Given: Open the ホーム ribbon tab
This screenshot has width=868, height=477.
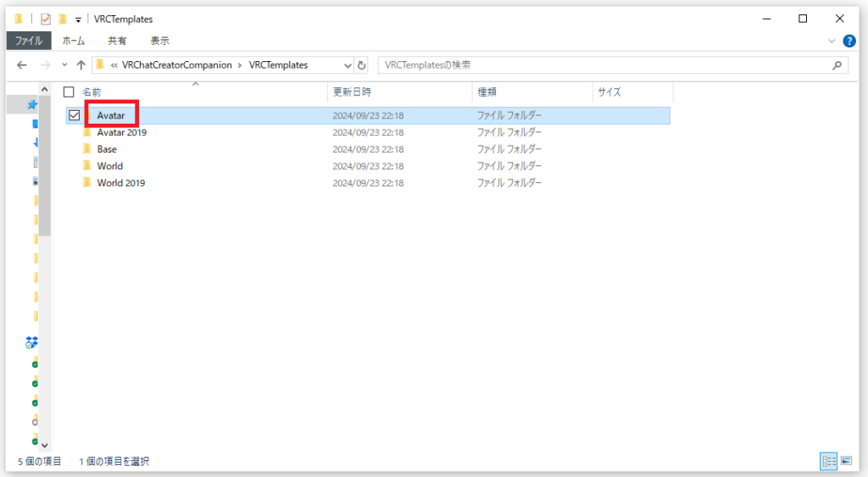Looking at the screenshot, I should coord(74,41).
